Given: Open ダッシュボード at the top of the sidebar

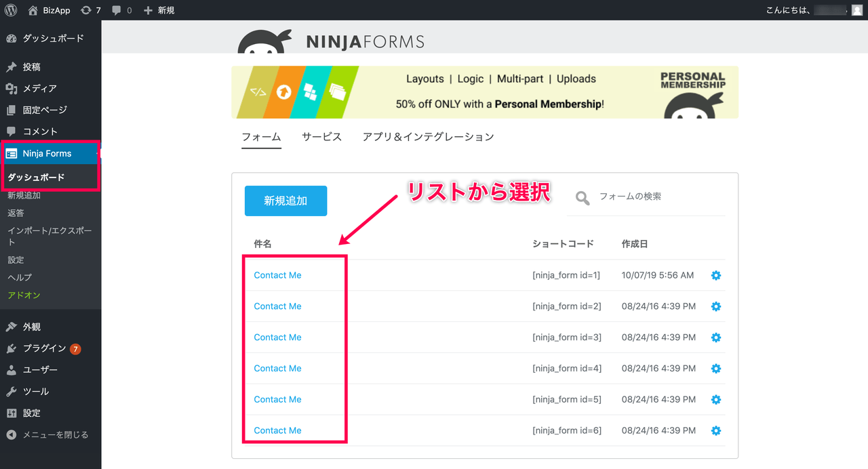Looking at the screenshot, I should click(50, 39).
